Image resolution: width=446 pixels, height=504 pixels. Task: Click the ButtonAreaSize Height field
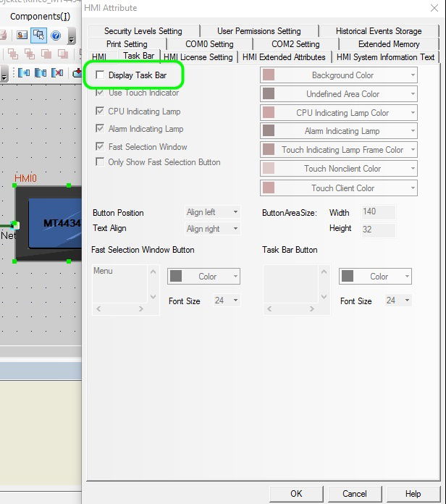[378, 230]
